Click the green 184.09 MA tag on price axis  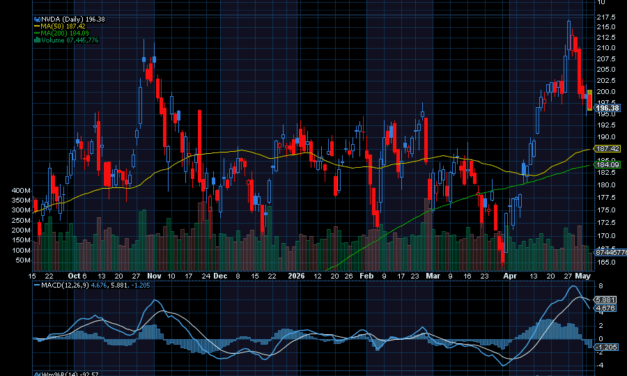pos(607,164)
